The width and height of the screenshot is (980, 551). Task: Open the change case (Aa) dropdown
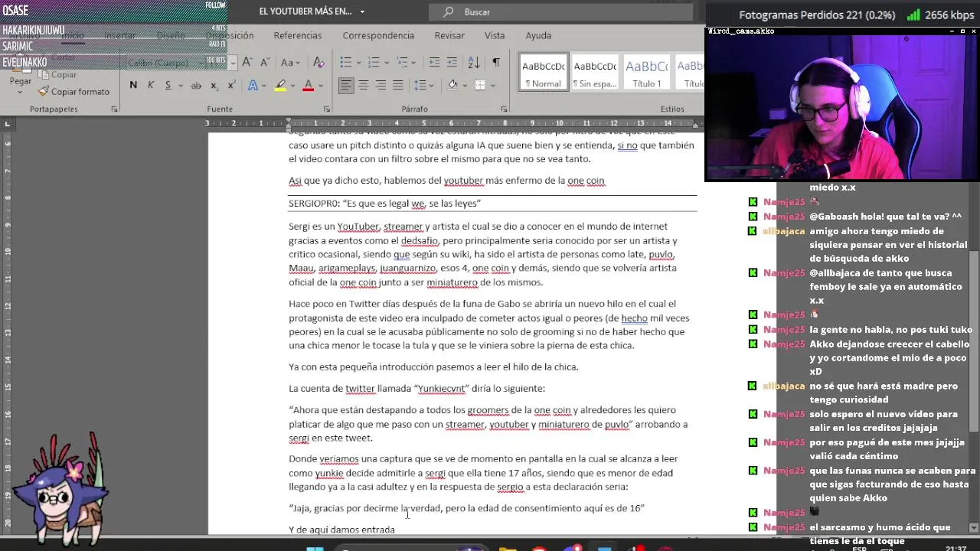click(290, 62)
